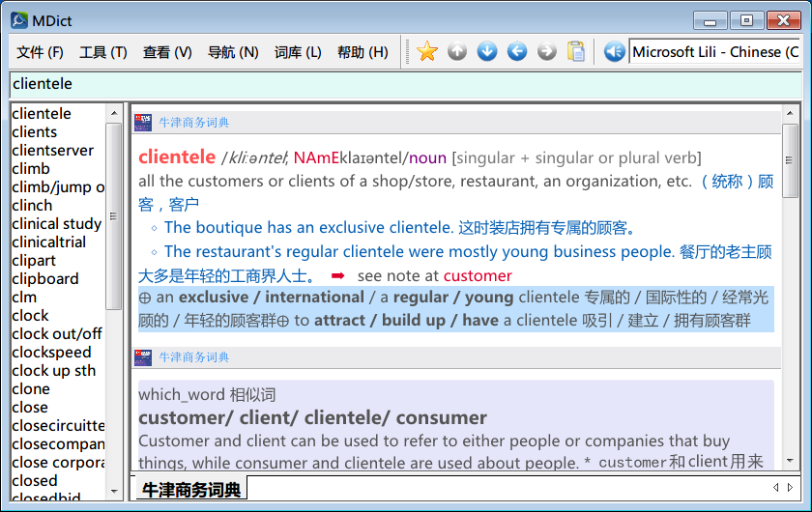This screenshot has height=512, width=812.
Task: Select 'closed' in the word list
Action: 34,481
